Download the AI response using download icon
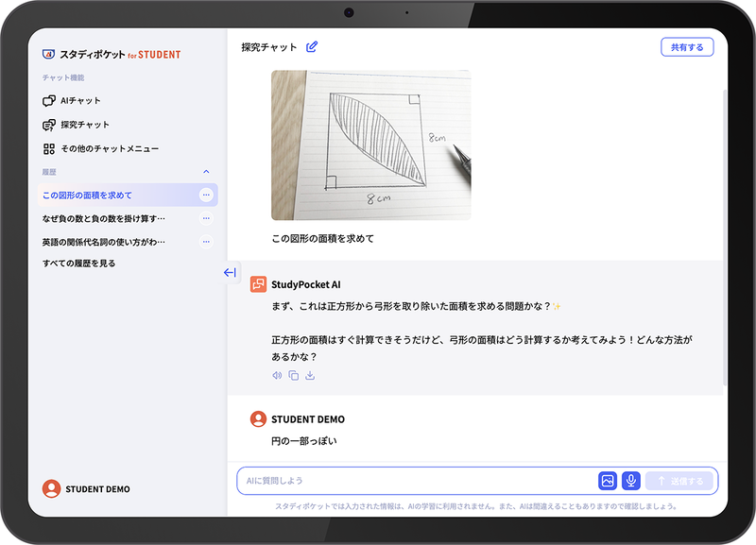Screen dimensions: 756x545 [x=311, y=375]
